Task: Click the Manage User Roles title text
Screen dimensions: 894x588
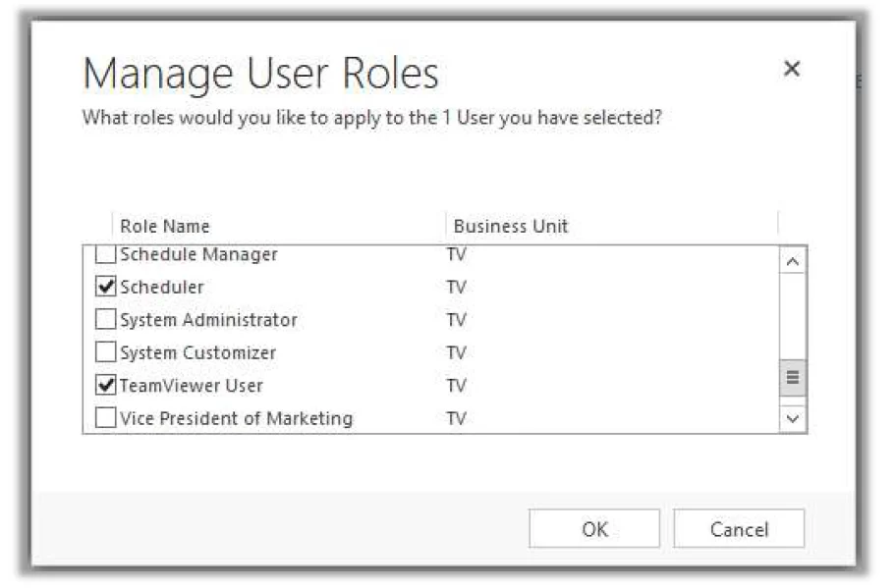Action: click(262, 73)
